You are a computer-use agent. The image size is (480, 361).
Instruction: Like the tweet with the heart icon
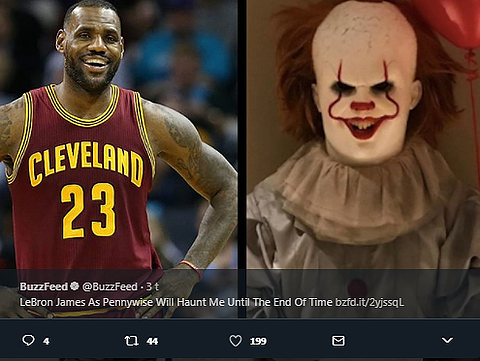[x=236, y=341]
